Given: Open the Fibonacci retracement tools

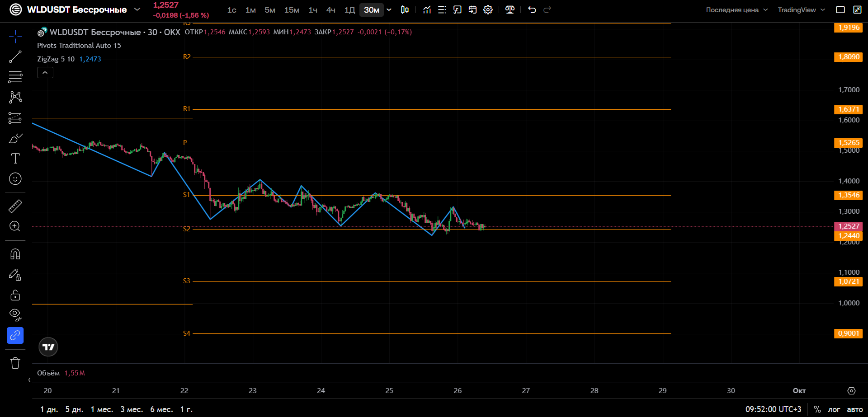Looking at the screenshot, I should click(15, 77).
